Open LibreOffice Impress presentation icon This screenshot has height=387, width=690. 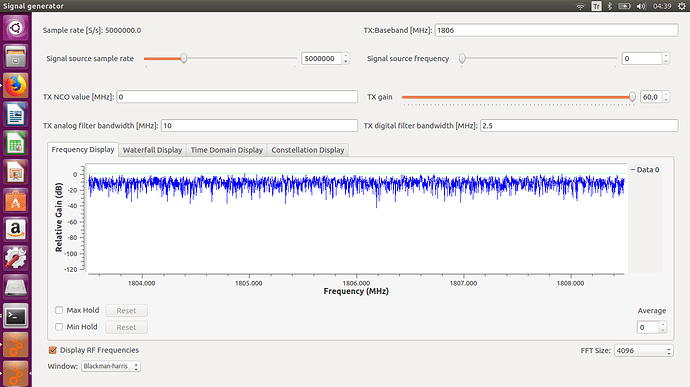coord(16,172)
